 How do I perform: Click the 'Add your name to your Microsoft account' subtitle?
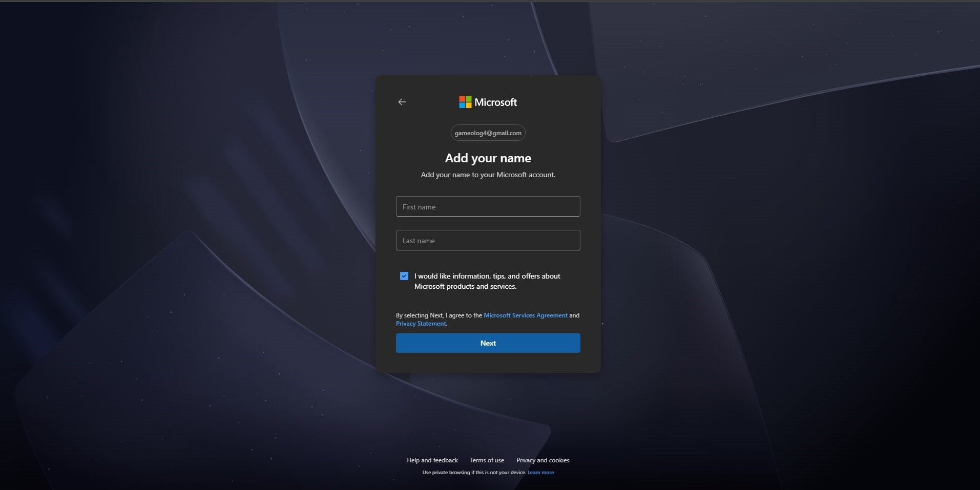(x=488, y=175)
